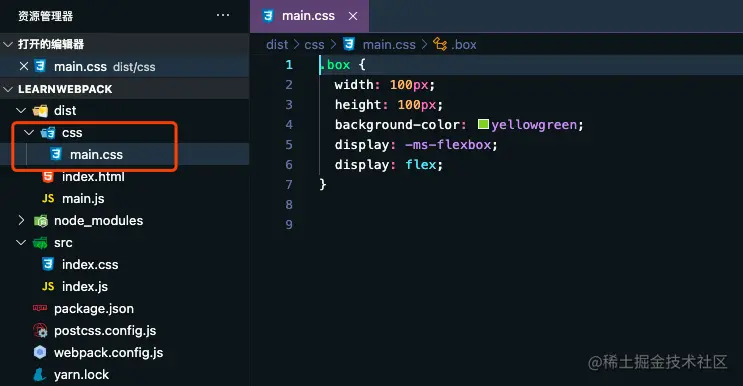Screen dimensions: 743x386
Task: Collapse the dist folder
Action: 21,110
